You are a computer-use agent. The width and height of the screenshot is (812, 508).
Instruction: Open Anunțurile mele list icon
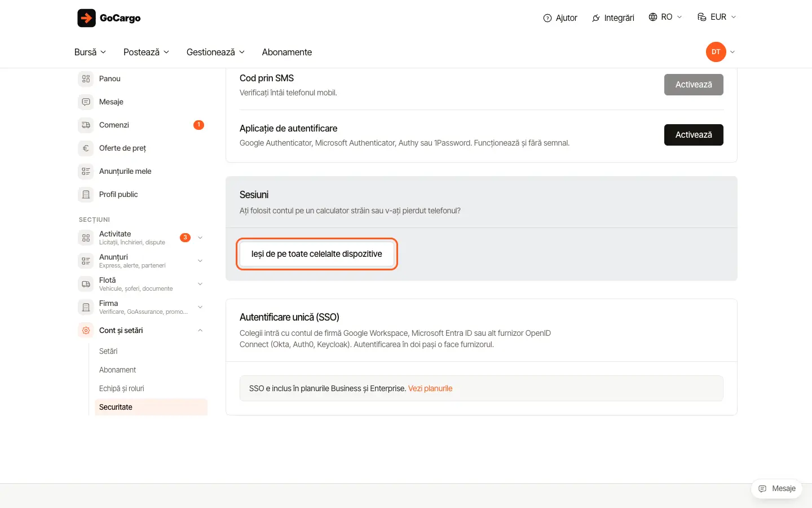coord(86,172)
